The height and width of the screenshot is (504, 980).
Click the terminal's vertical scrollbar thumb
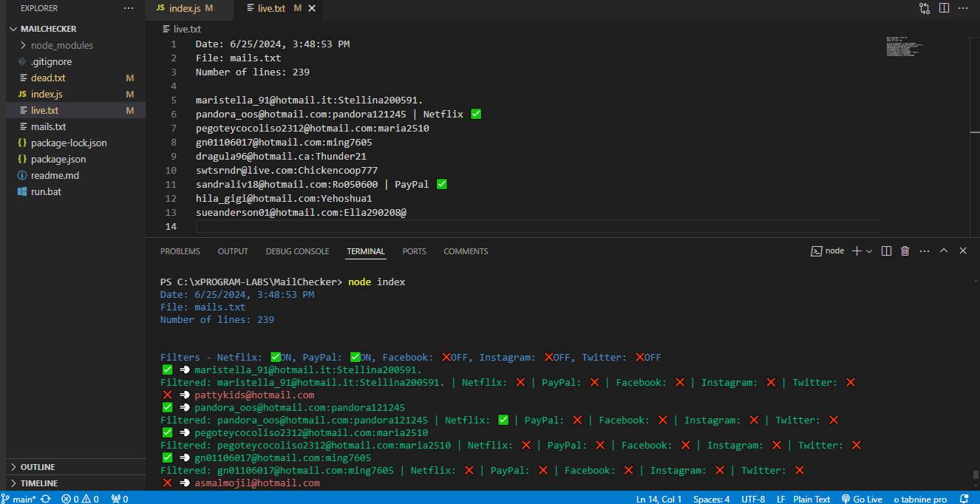point(975,475)
